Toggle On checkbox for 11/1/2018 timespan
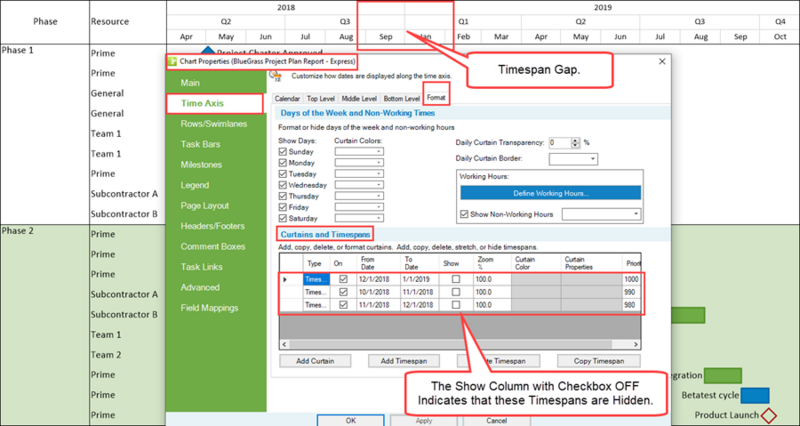 click(x=343, y=305)
